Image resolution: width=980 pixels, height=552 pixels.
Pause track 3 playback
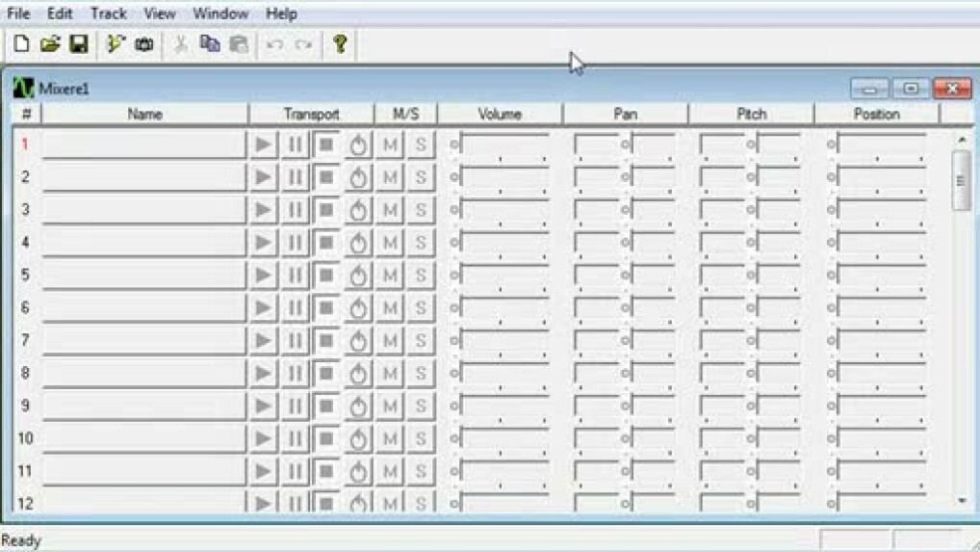(295, 209)
